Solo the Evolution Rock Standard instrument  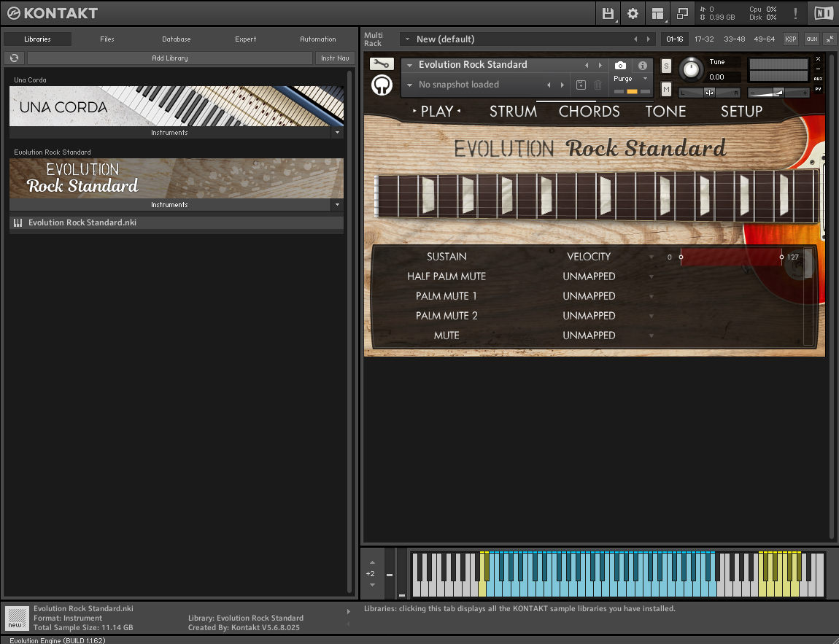[666, 66]
